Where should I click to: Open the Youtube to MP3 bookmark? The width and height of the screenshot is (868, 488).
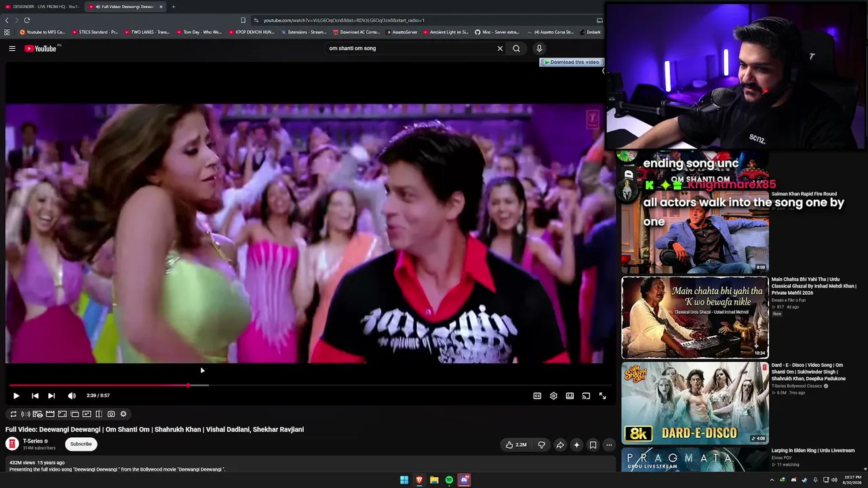(x=43, y=32)
